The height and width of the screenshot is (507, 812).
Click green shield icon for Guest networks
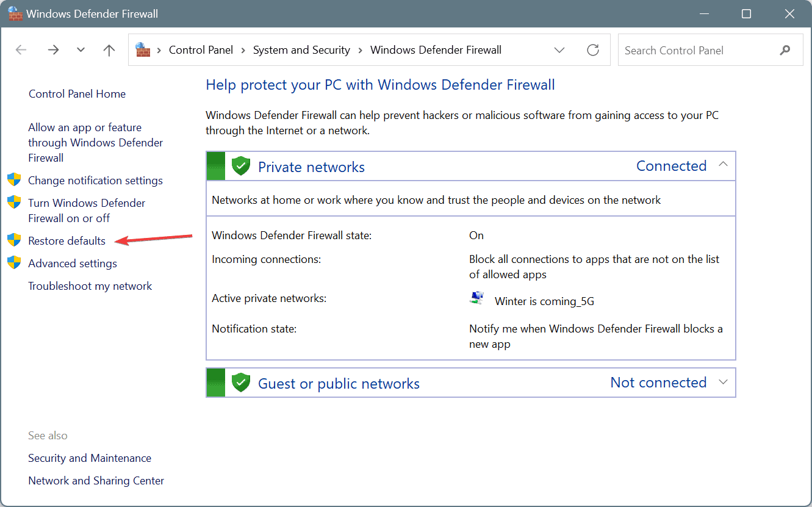tap(242, 383)
